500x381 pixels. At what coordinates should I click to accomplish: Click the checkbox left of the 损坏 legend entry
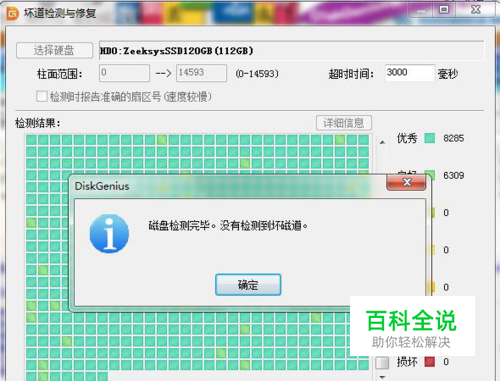point(382,363)
